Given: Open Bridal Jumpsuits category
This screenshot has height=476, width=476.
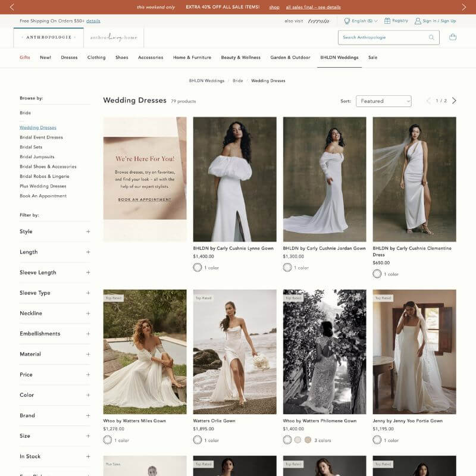Looking at the screenshot, I should point(37,156).
